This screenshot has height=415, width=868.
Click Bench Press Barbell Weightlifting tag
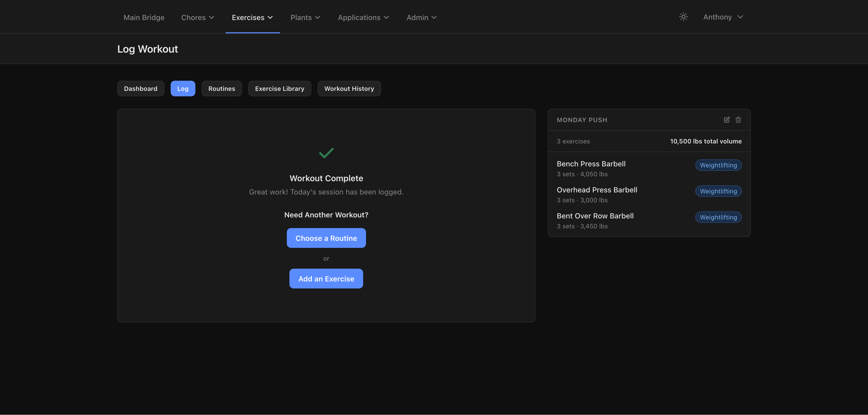(x=718, y=165)
